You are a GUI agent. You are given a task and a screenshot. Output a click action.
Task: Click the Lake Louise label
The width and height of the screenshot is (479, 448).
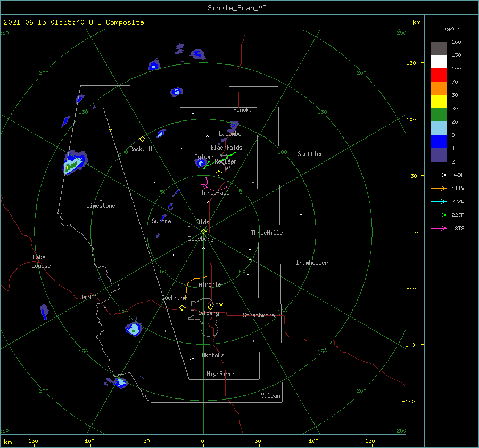pos(41,262)
